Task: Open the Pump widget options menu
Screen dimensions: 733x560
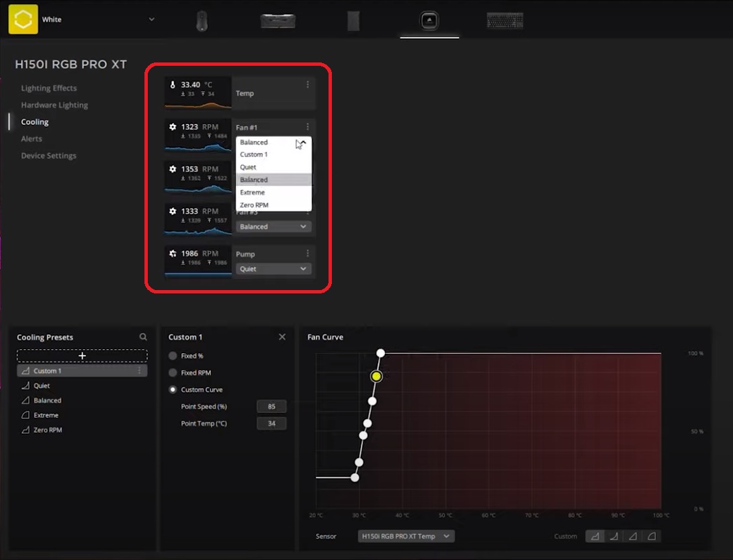Action: pos(308,253)
